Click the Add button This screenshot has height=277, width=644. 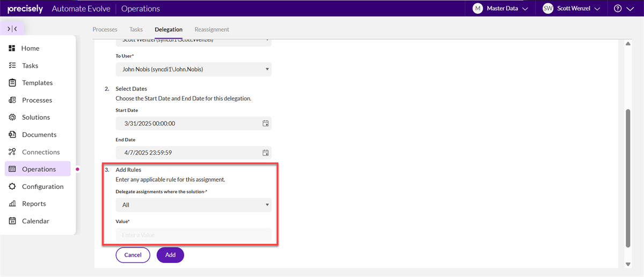[170, 255]
